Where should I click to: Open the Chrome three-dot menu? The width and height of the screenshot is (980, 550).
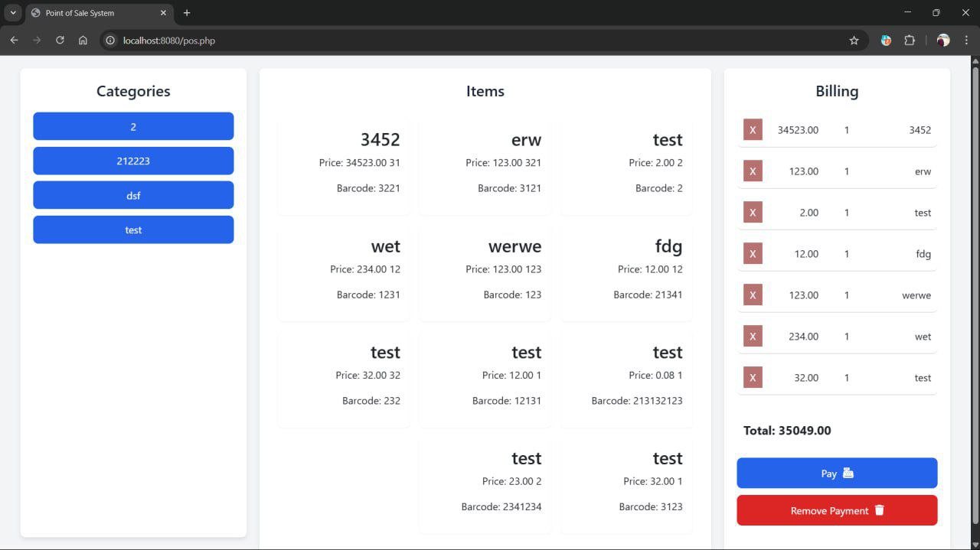click(x=966, y=41)
